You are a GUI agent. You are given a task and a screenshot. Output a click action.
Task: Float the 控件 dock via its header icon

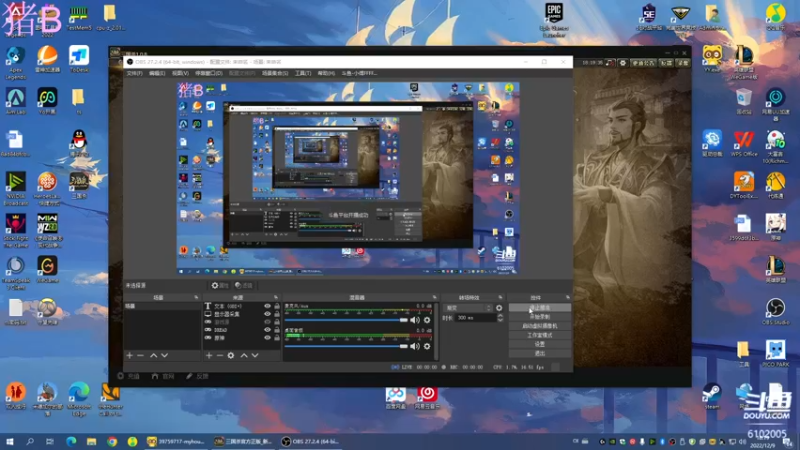567,297
